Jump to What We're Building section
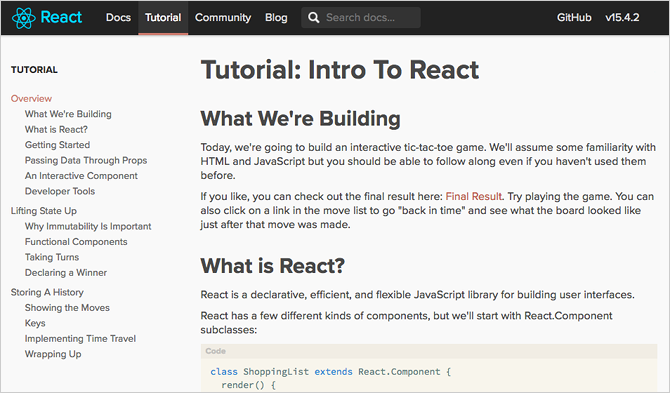Screen dimensions: 670x393 (x=68, y=114)
